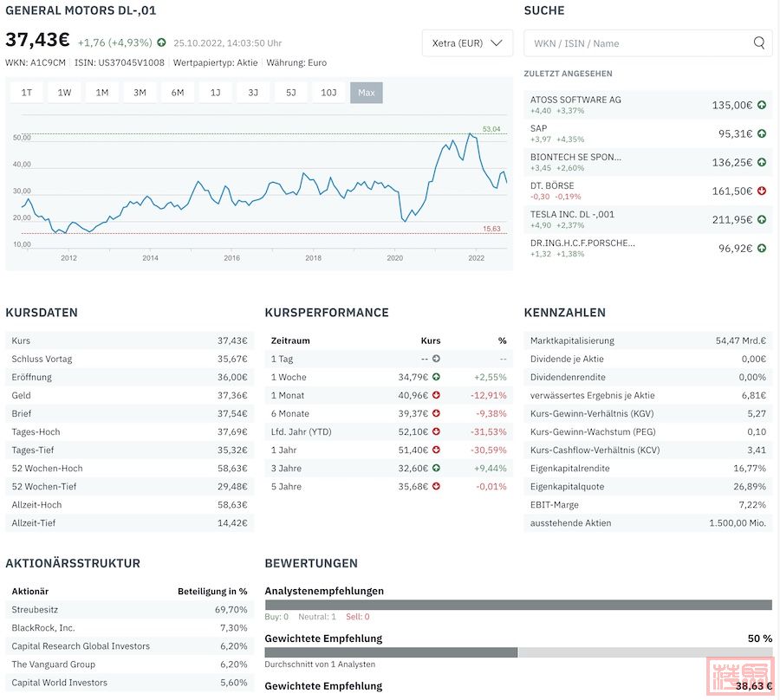This screenshot has height=700, width=780.
Task: Click the ISIN: US37045V1008 text
Action: [x=120, y=62]
